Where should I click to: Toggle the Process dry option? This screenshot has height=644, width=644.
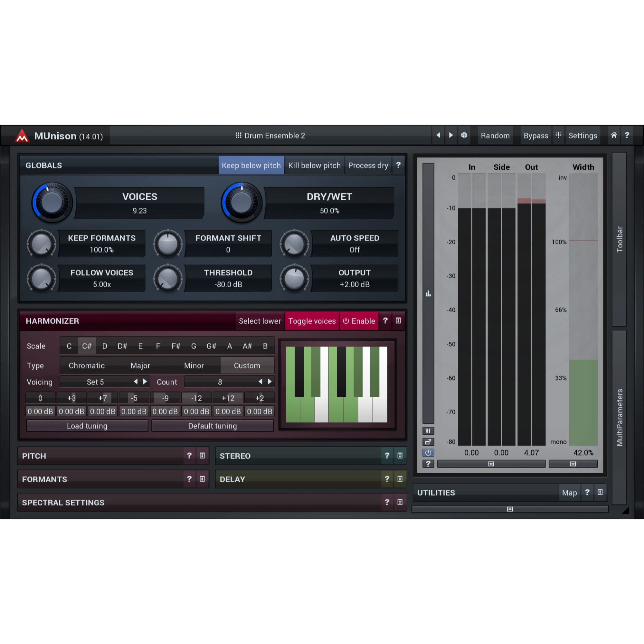pos(368,165)
